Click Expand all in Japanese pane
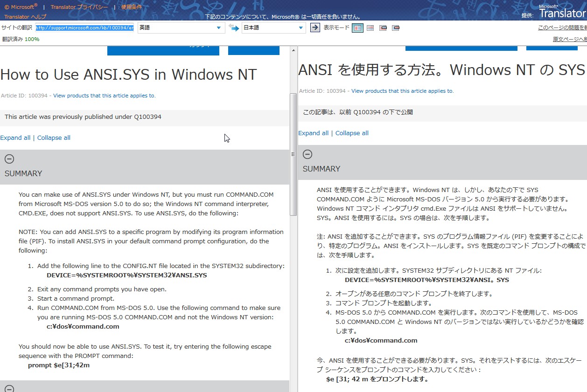 [313, 133]
